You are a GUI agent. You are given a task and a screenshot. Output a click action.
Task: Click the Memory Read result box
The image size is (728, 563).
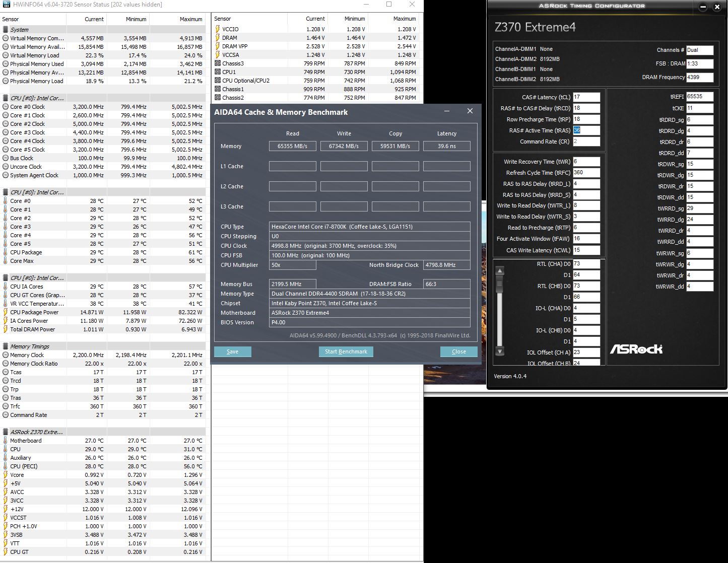(293, 146)
